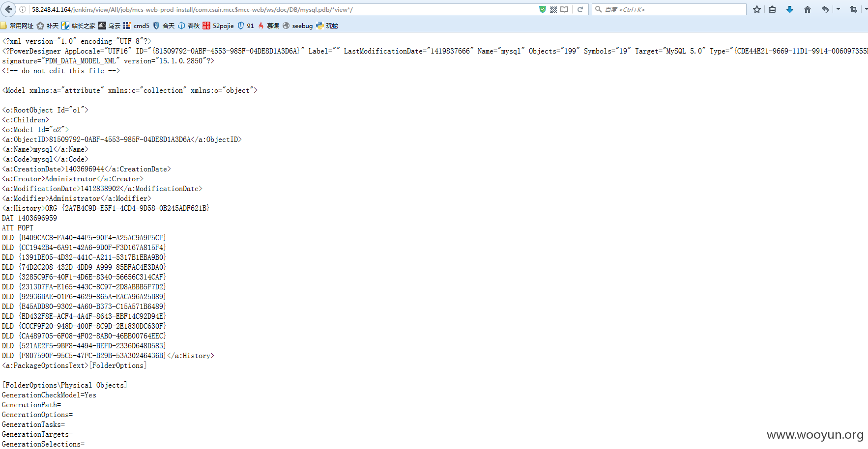
Task: Click the 'DAT 1403696959' line
Action: pyautogui.click(x=29, y=218)
